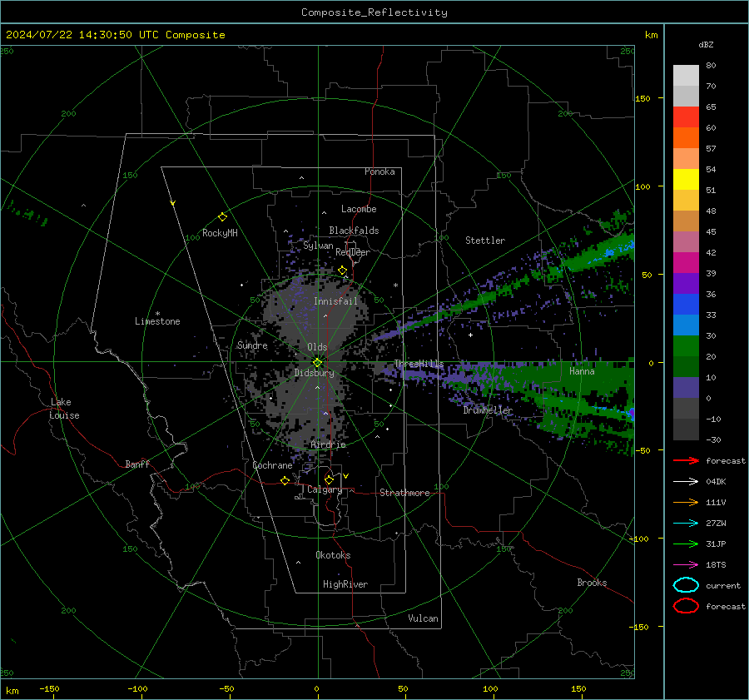749x700 pixels.
Task: Click the white 04DK arrow symbol
Action: (x=686, y=482)
